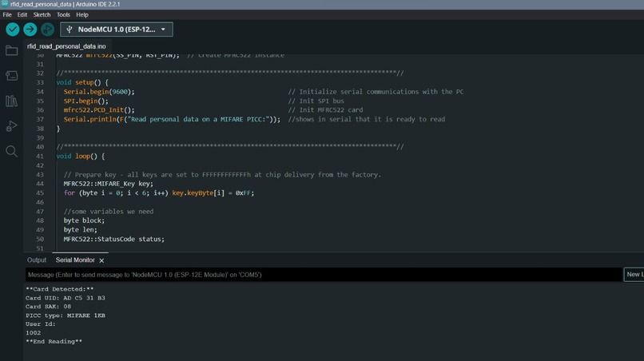644x361 pixels.
Task: Click 'PICC type: MIFARE 1KB' output
Action: 66,315
